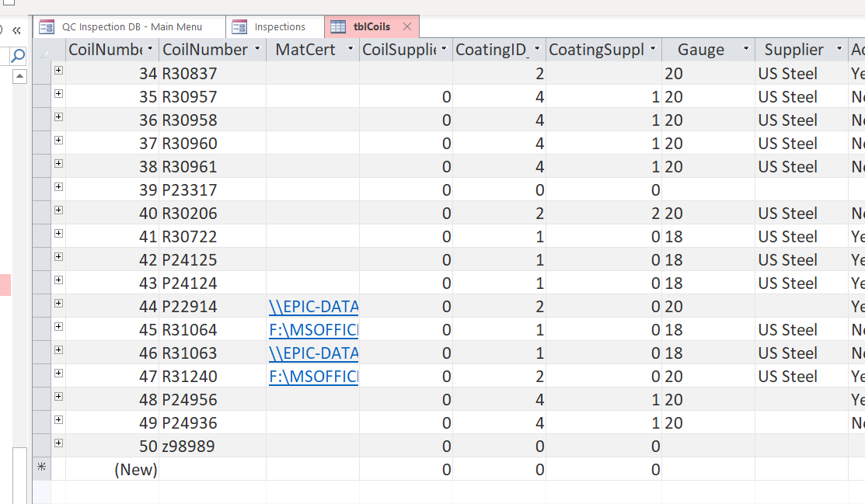Expand subdatasheet for record 42 P24125
865x504 pixels.
pos(58,256)
